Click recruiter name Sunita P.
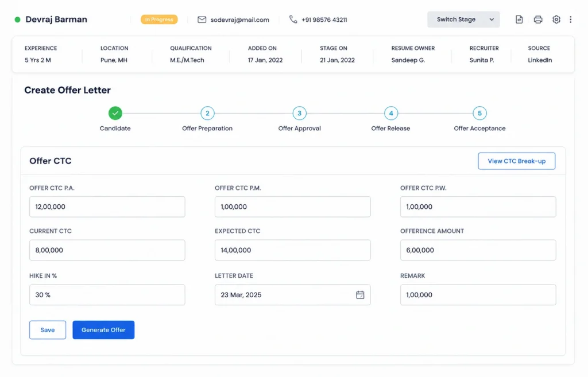The height and width of the screenshot is (377, 588). [x=482, y=60]
